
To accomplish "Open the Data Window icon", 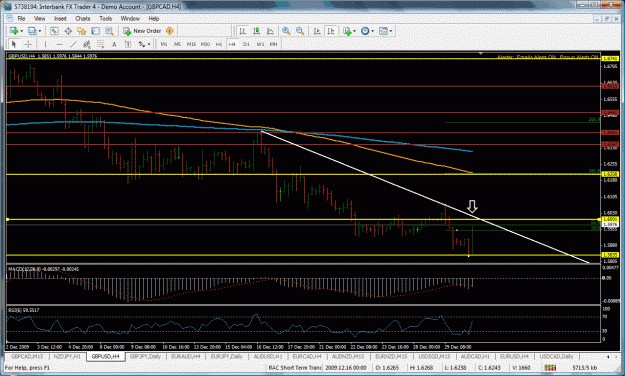I will pyautogui.click(x=68, y=31).
